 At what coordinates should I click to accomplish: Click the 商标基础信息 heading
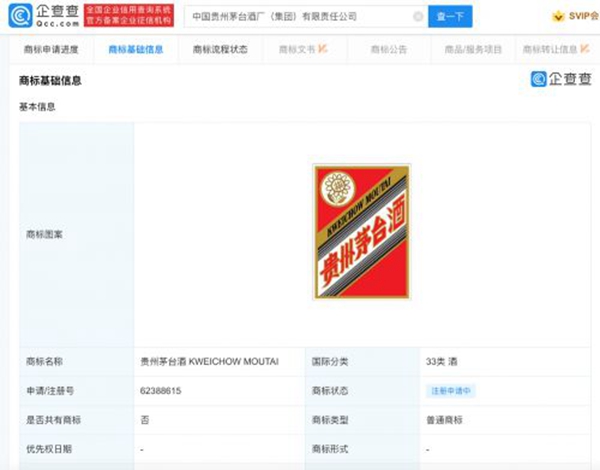[x=50, y=81]
